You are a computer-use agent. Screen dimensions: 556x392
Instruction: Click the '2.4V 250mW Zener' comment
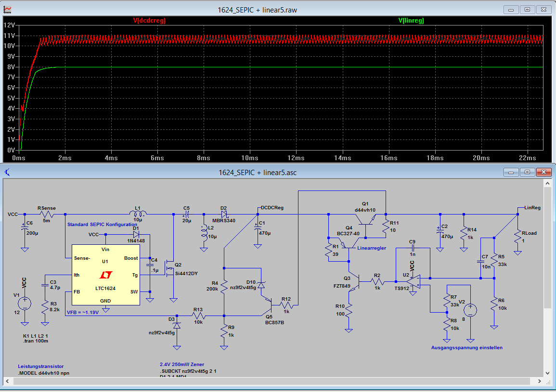(x=182, y=365)
